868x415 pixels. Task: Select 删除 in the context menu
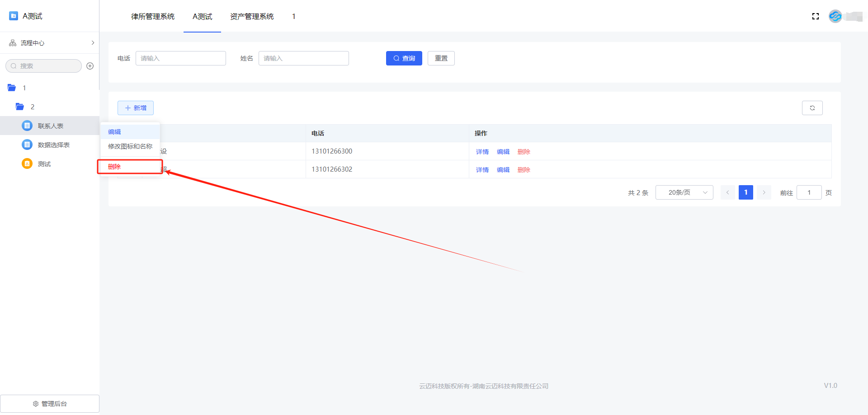(114, 167)
